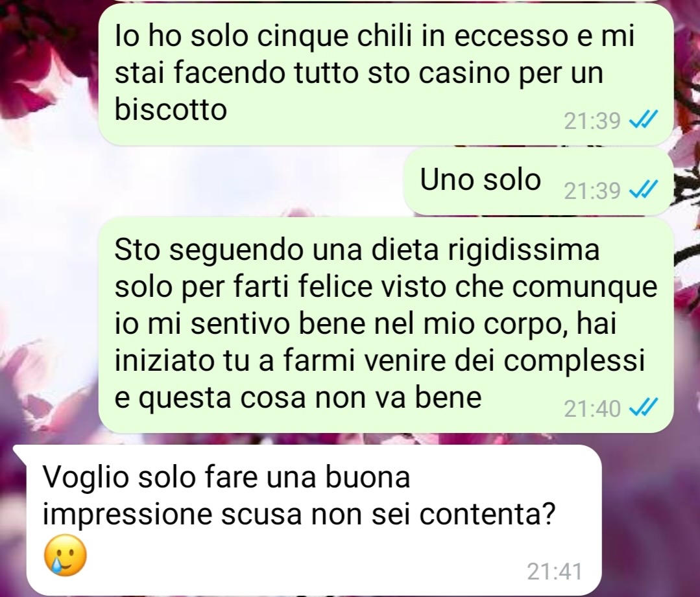This screenshot has height=597, width=700.
Task: Click the words "questa cosa non va bene"
Action: [298, 398]
